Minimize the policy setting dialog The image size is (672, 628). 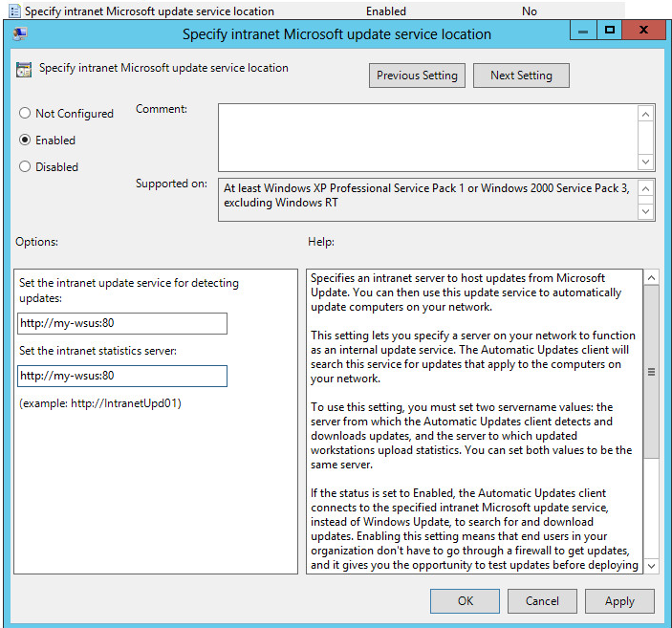tap(582, 32)
